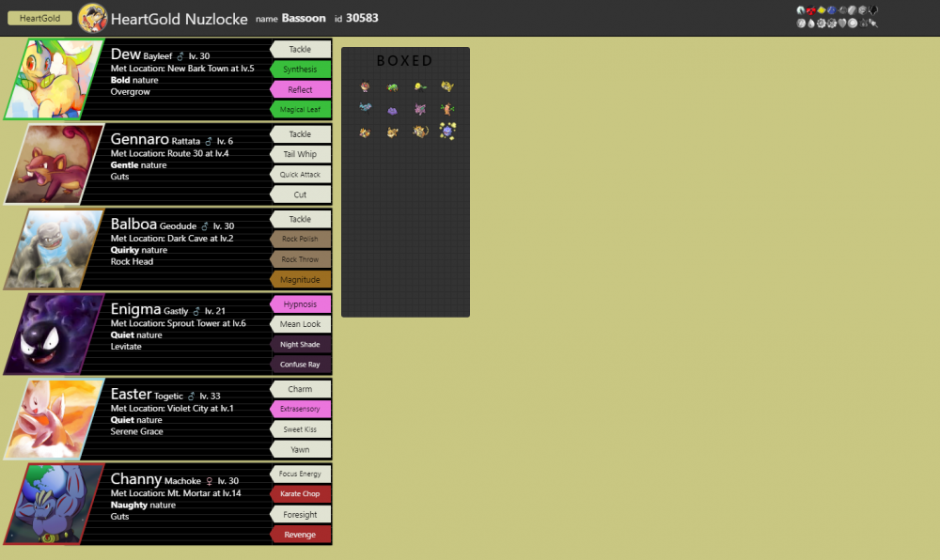Viewport: 940px width, 560px height.
Task: Select the winged Zephyr Badge icon
Action: click(801, 10)
